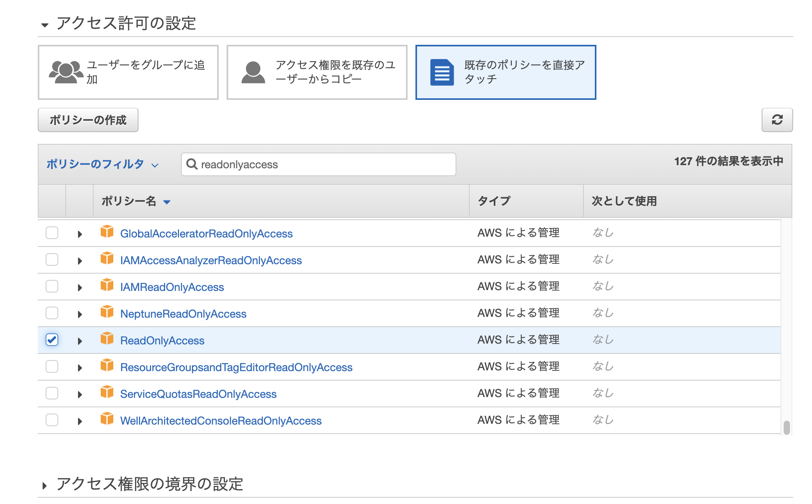Viewport: 812px width, 504px height.
Task: Select the ユーザーをグループに追加 option card
Action: point(128,72)
